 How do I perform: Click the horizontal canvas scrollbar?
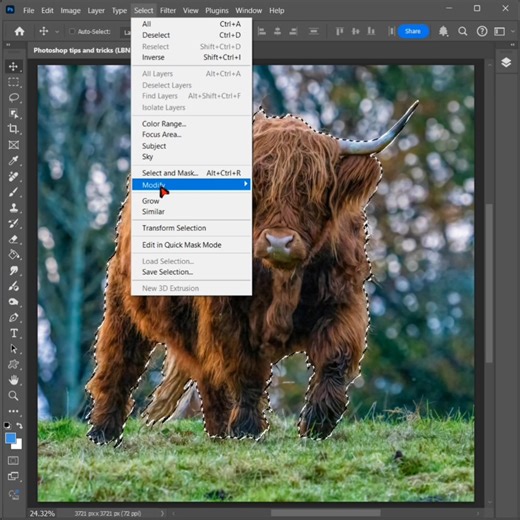click(326, 513)
